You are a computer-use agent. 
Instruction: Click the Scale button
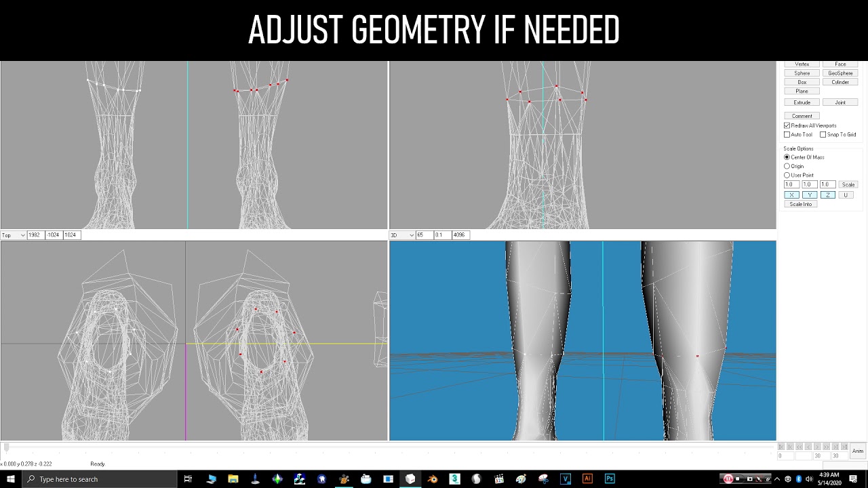pos(848,184)
